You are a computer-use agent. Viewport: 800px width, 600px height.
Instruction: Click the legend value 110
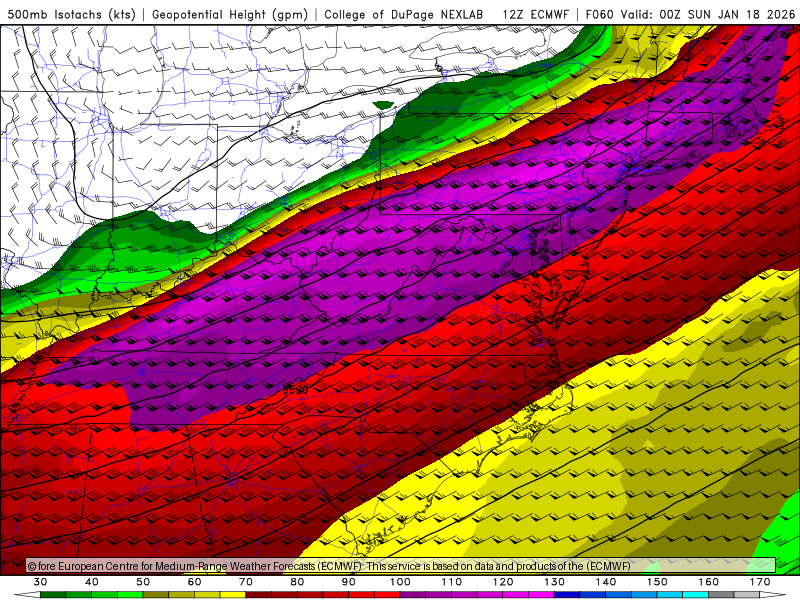coord(452,582)
